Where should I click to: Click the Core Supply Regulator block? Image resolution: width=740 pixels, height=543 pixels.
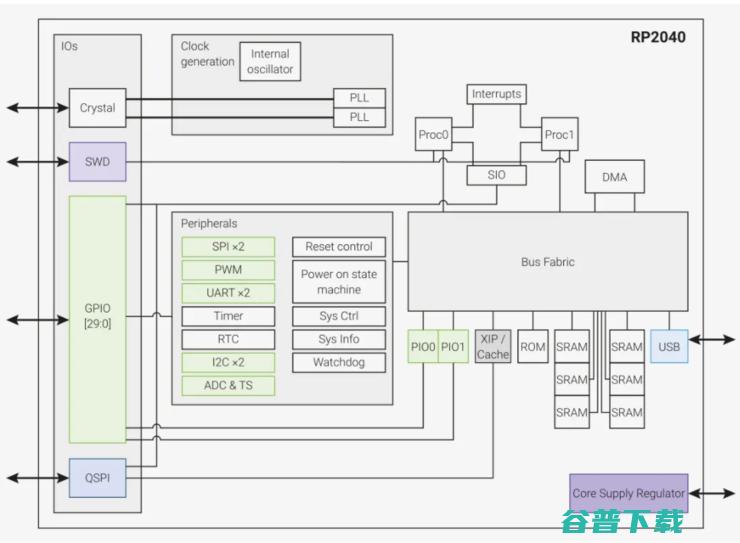pos(629,493)
